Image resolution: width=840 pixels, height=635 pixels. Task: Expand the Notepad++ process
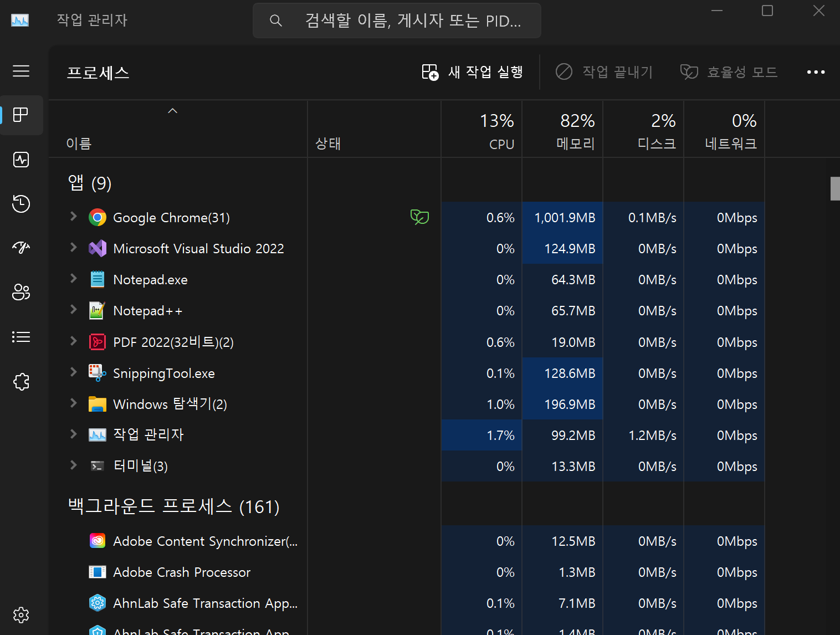coord(73,310)
